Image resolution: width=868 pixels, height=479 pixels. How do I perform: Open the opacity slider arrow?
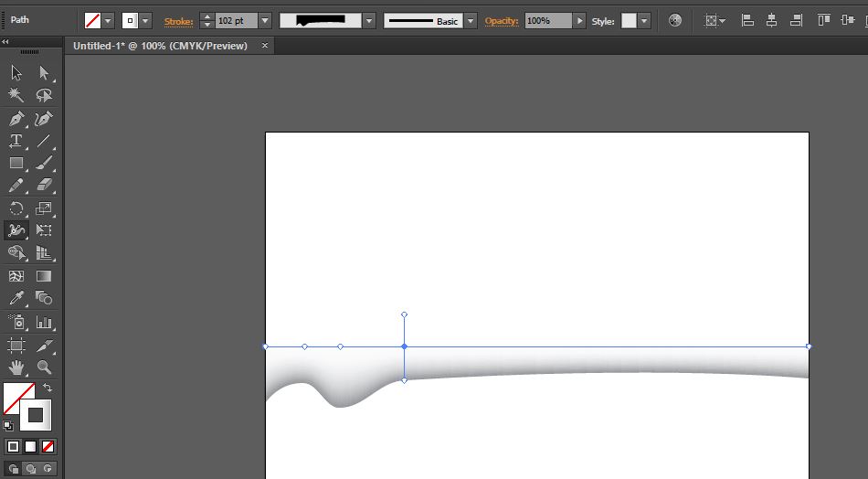coord(579,21)
